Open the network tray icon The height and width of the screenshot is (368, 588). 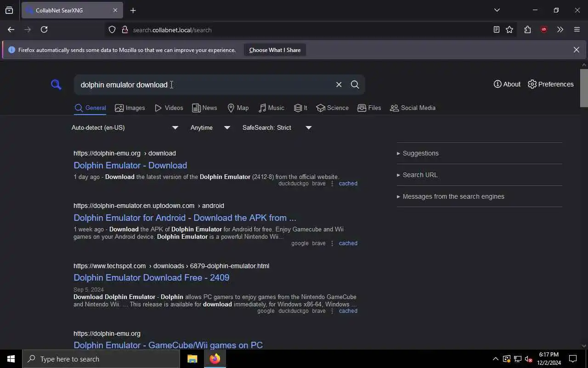point(517,359)
